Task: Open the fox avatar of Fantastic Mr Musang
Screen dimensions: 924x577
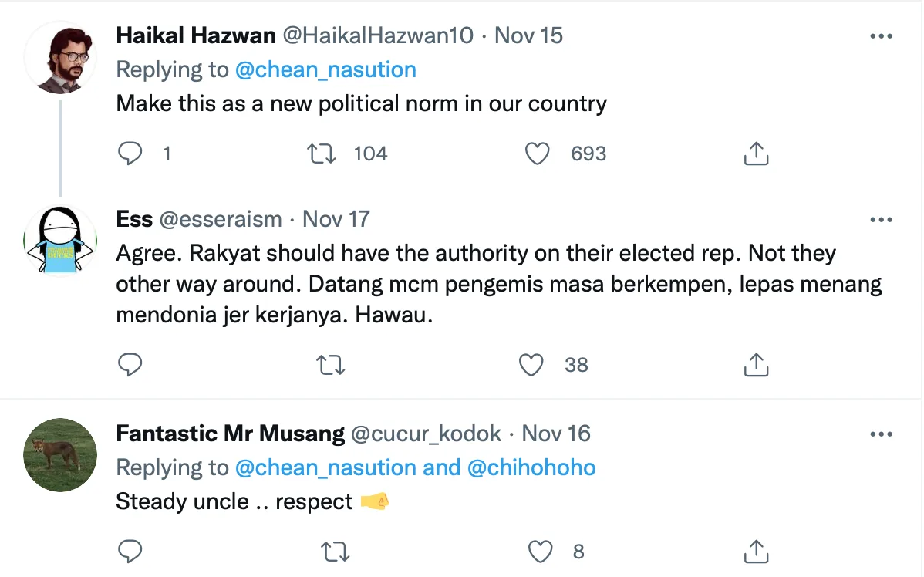Action: [60, 455]
